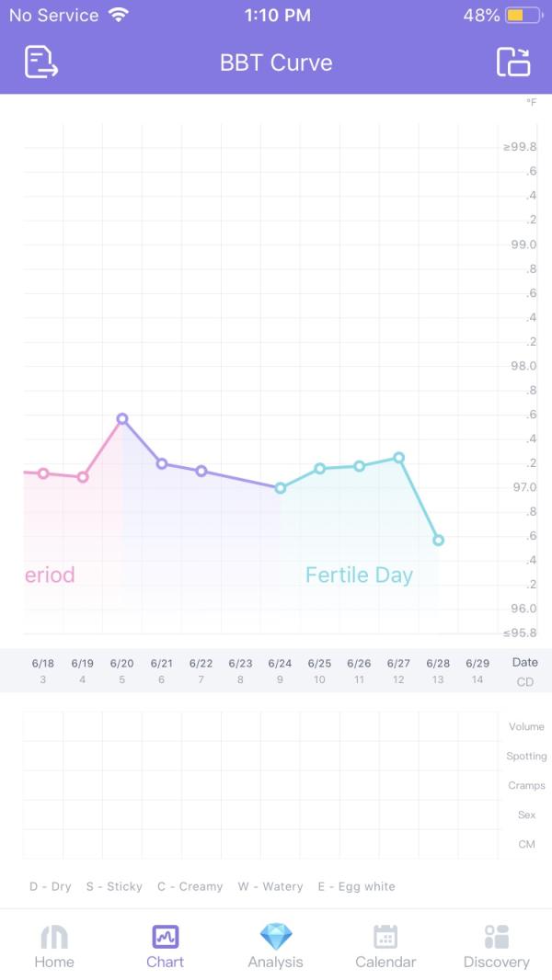Tap the rotate screen icon top-right
This screenshot has width=552, height=980.
513,62
